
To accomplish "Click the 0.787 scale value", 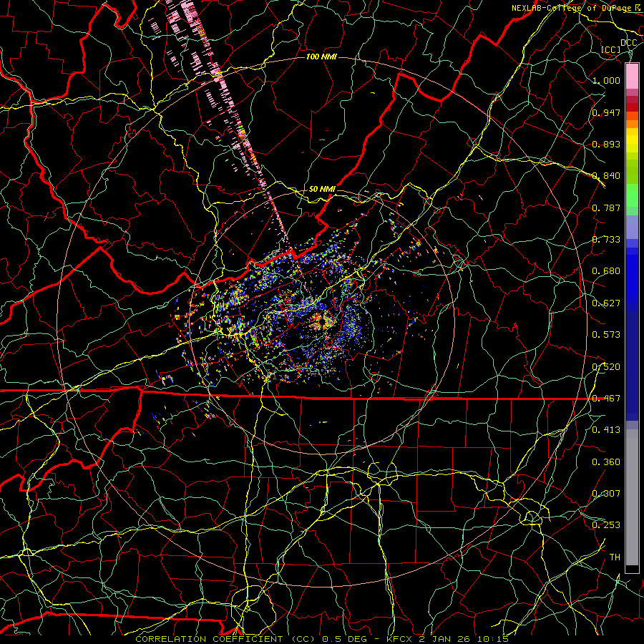I will coord(606,208).
